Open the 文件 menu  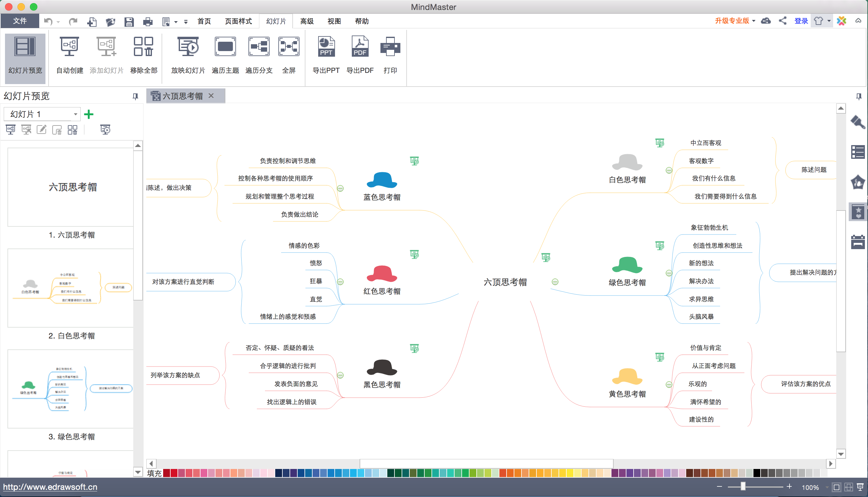pyautogui.click(x=20, y=21)
